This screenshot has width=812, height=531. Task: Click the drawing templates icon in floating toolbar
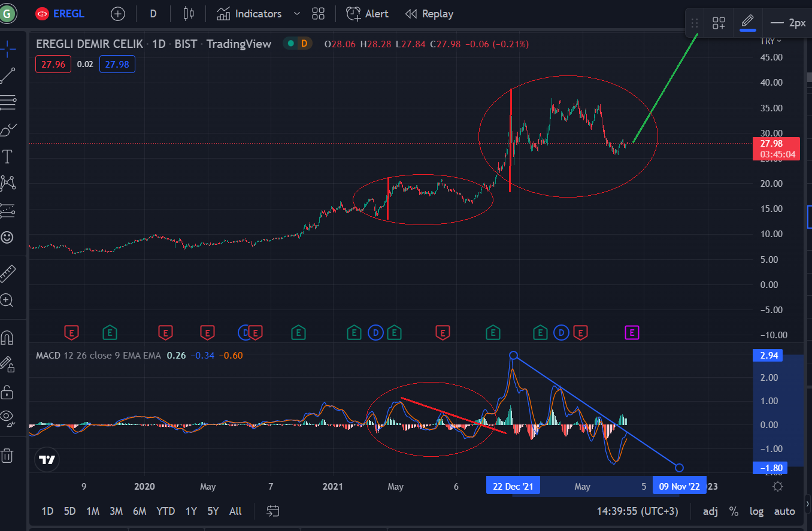coord(719,23)
